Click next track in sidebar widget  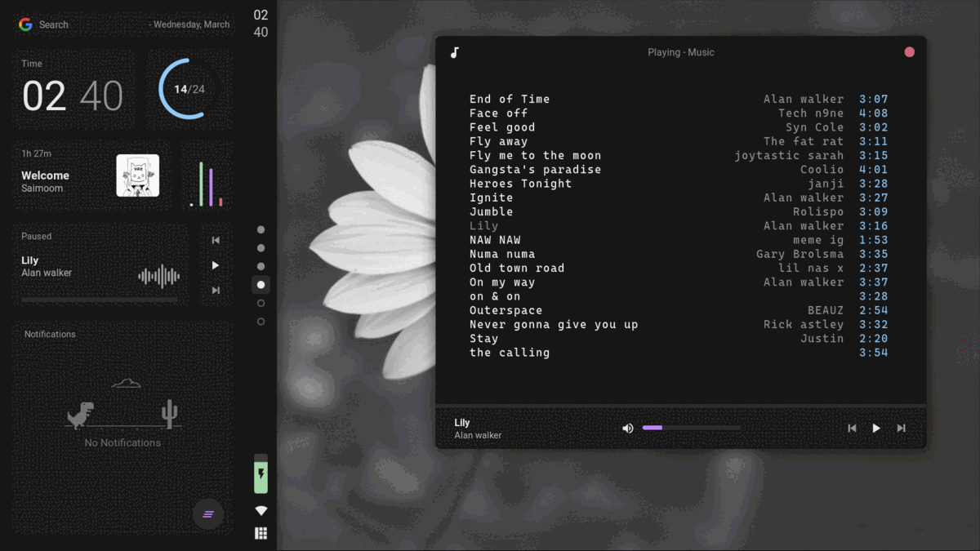pos(216,290)
